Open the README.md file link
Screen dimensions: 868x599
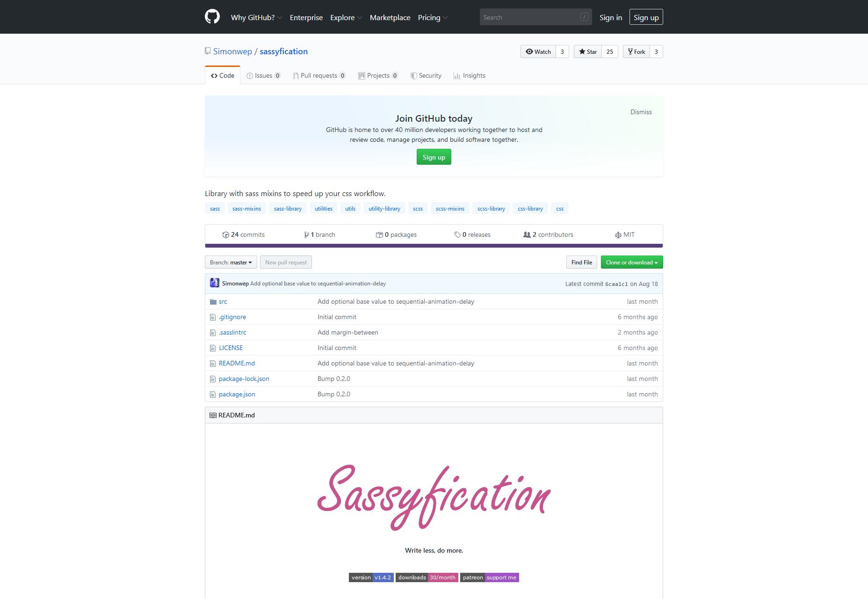point(237,363)
